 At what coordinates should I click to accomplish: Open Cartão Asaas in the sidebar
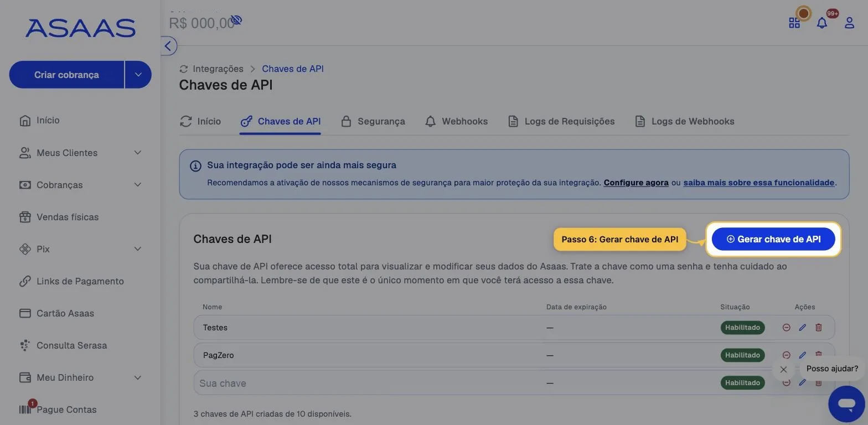pyautogui.click(x=65, y=313)
